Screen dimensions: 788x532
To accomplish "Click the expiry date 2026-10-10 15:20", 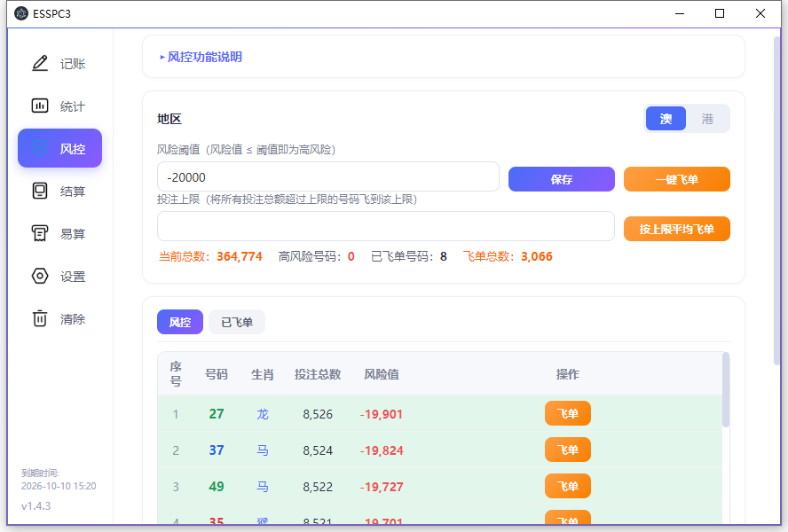I will 59,486.
